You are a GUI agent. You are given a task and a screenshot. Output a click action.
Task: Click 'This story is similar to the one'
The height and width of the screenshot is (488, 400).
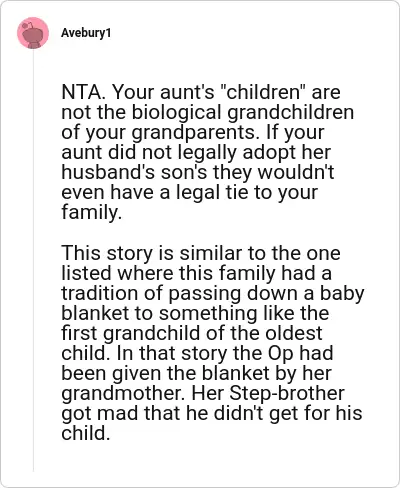[x=201, y=253]
